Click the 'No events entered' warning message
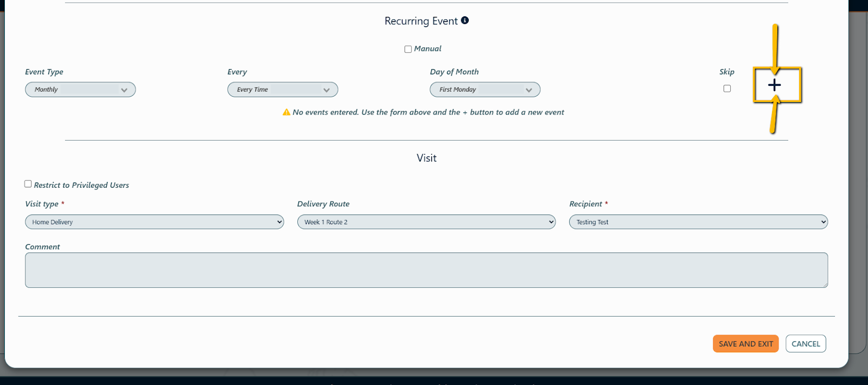868x385 pixels. [429, 112]
